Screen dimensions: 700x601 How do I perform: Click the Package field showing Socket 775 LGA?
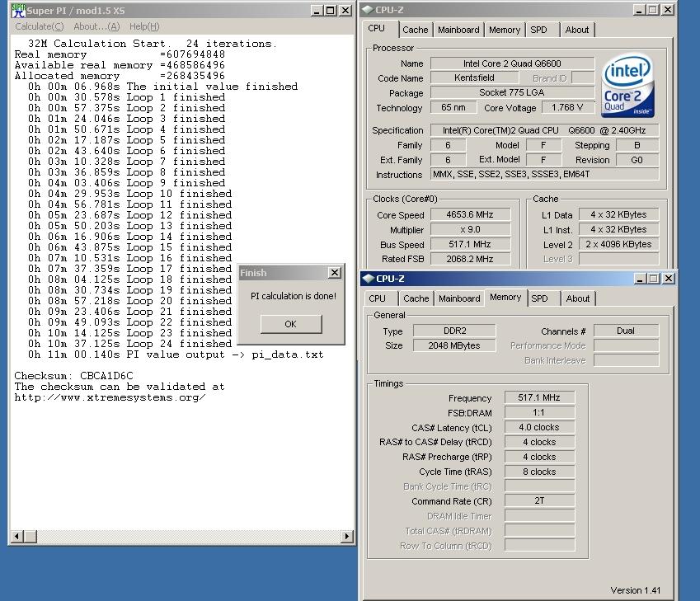pos(512,92)
